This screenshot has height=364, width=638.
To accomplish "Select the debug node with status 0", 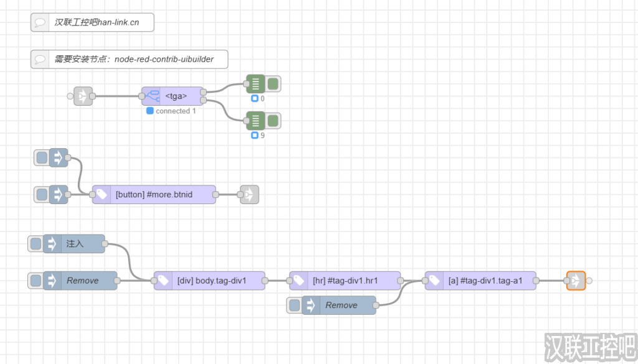I will click(x=255, y=84).
